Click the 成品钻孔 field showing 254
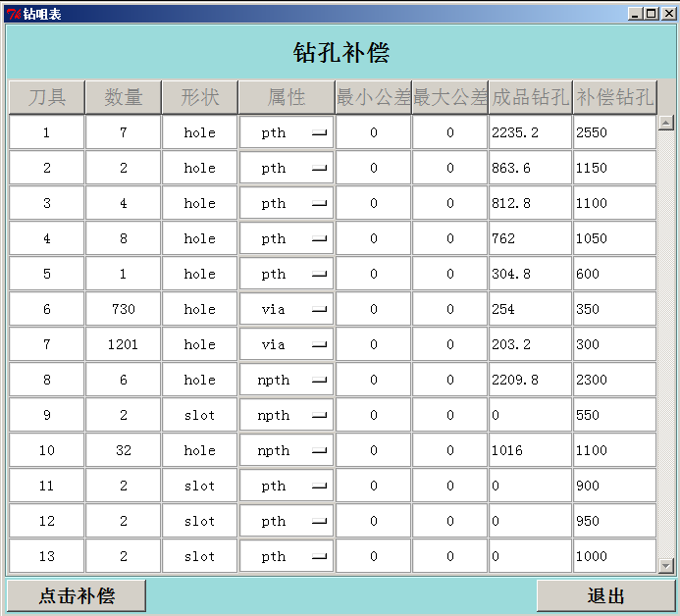This screenshot has height=616, width=680. [530, 309]
